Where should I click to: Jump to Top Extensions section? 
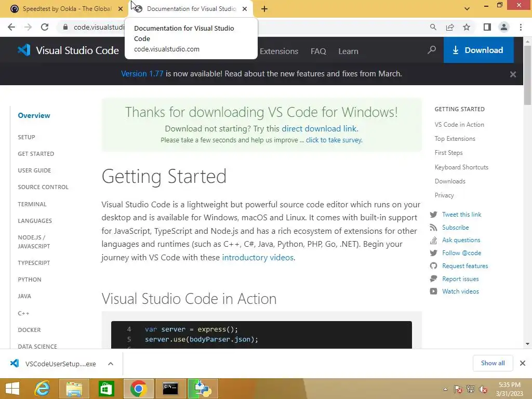pyautogui.click(x=455, y=139)
